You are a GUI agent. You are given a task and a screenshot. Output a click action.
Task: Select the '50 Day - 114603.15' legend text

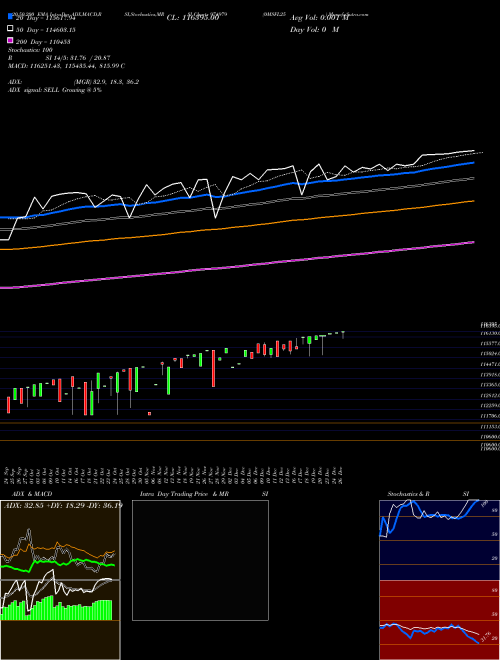[45, 30]
